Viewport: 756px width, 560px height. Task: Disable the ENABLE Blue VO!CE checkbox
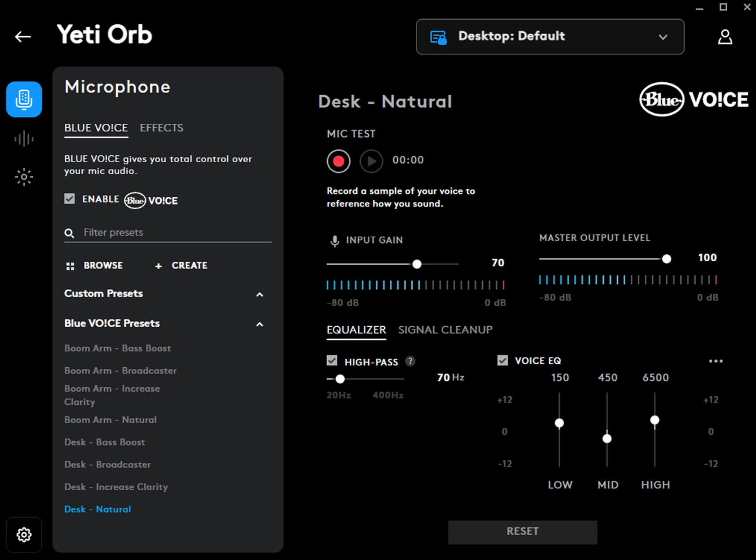tap(69, 199)
